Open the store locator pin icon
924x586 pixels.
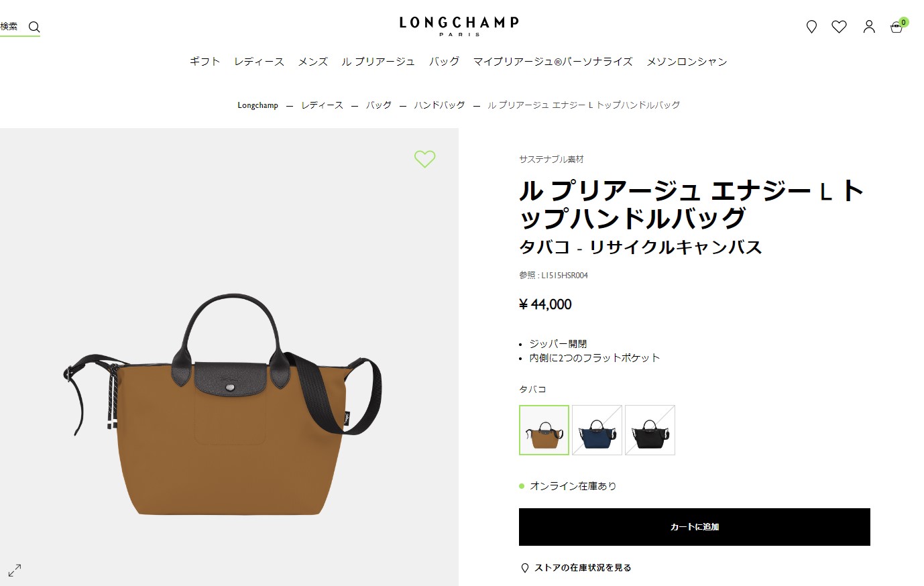click(x=811, y=27)
